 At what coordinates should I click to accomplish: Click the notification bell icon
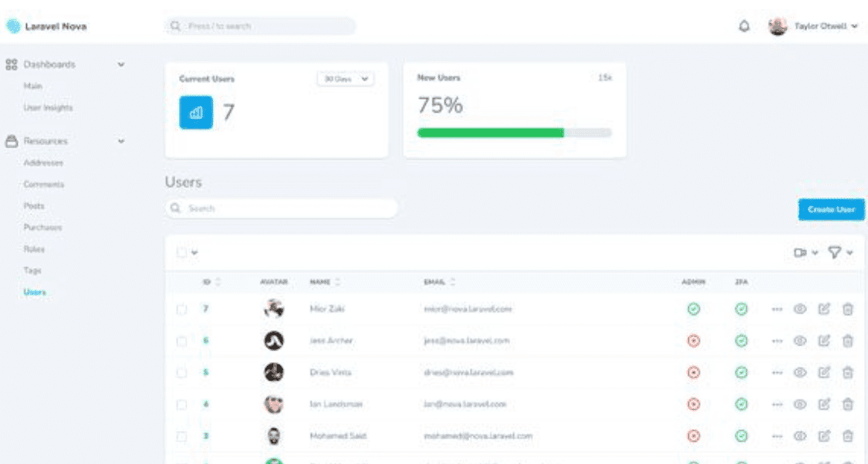[x=744, y=26]
